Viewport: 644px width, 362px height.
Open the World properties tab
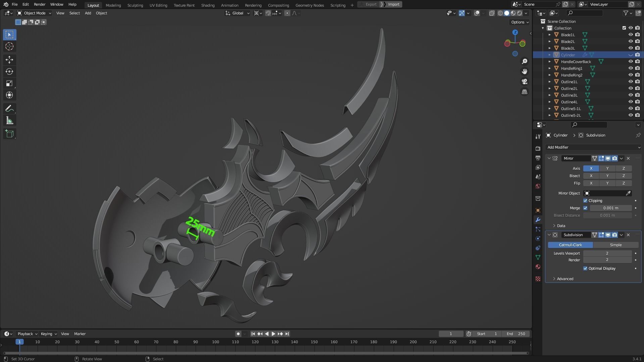click(x=538, y=186)
